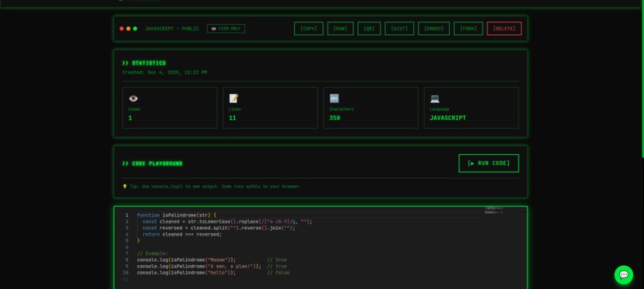Click the // Example: comment line
644x289 pixels.
click(153, 254)
